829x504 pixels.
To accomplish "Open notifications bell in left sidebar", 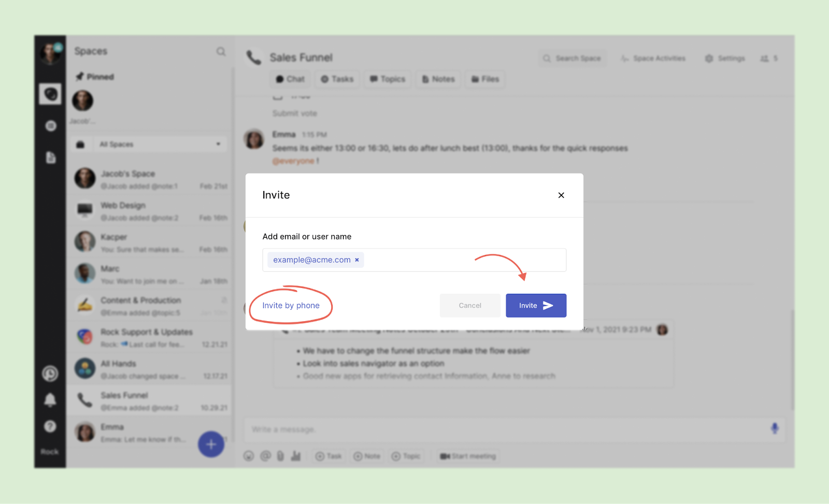I will tap(50, 400).
